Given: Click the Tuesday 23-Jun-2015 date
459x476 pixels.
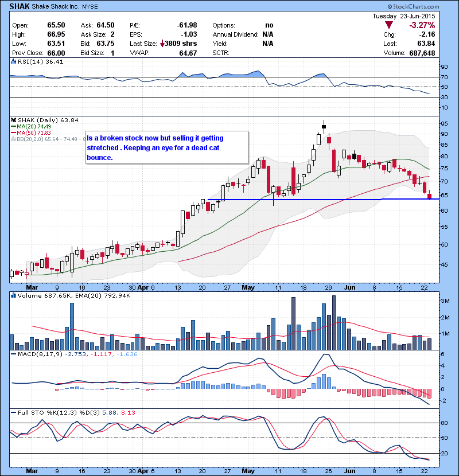Looking at the screenshot, I should click(x=404, y=16).
